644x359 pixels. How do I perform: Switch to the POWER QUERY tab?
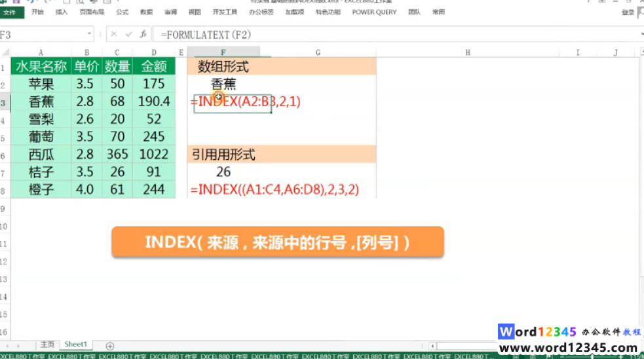[374, 12]
